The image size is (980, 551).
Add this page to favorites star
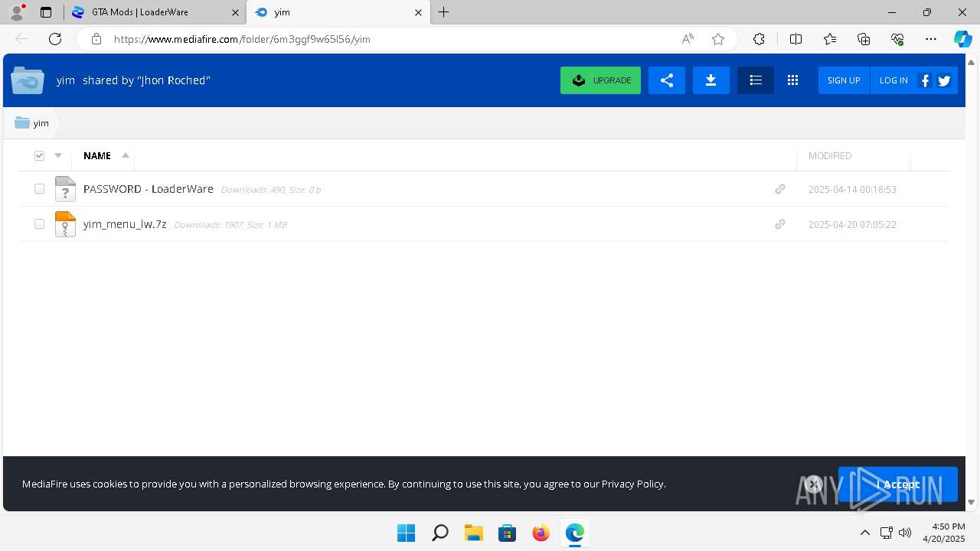coord(718,39)
